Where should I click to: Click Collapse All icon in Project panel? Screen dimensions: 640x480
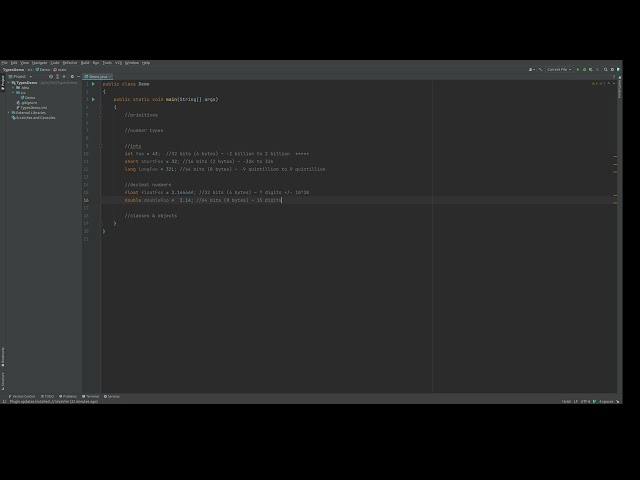click(x=64, y=76)
